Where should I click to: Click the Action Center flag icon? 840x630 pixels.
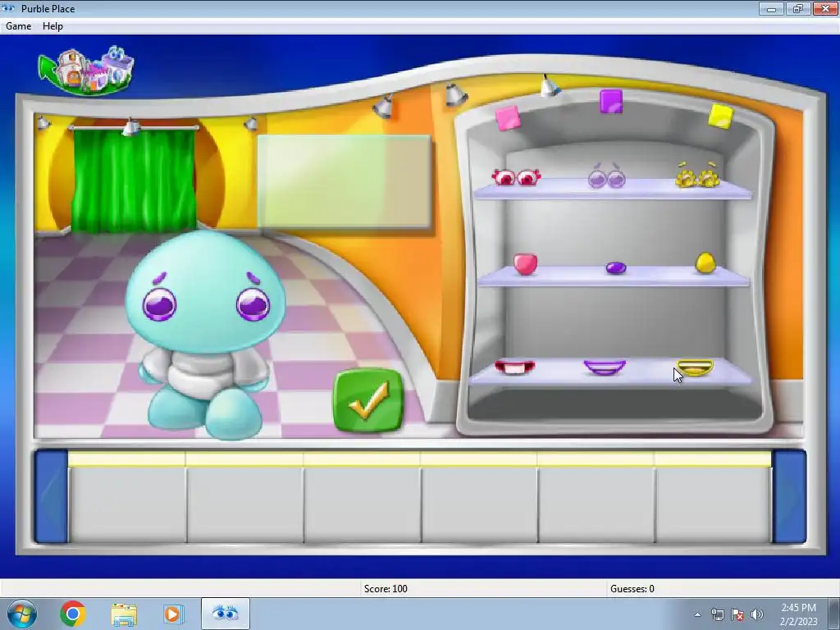click(x=737, y=614)
